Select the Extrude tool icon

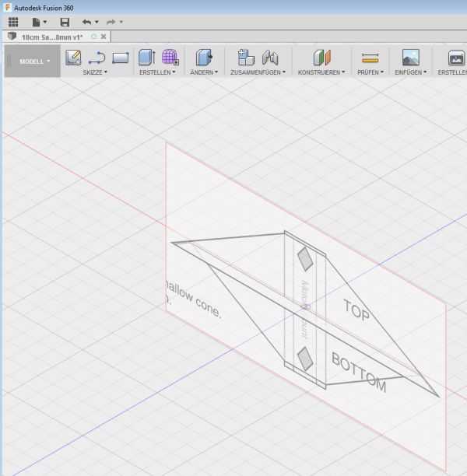(x=147, y=58)
